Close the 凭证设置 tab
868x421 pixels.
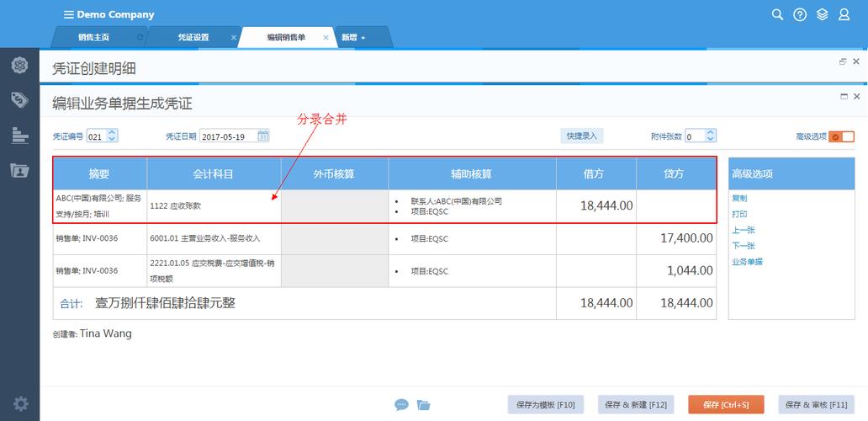coord(234,38)
